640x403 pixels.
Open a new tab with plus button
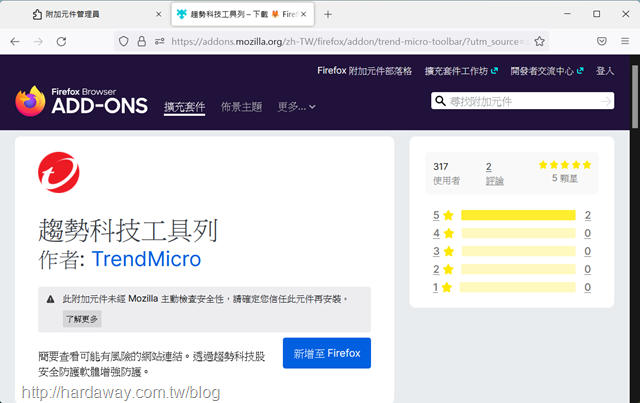coord(328,14)
